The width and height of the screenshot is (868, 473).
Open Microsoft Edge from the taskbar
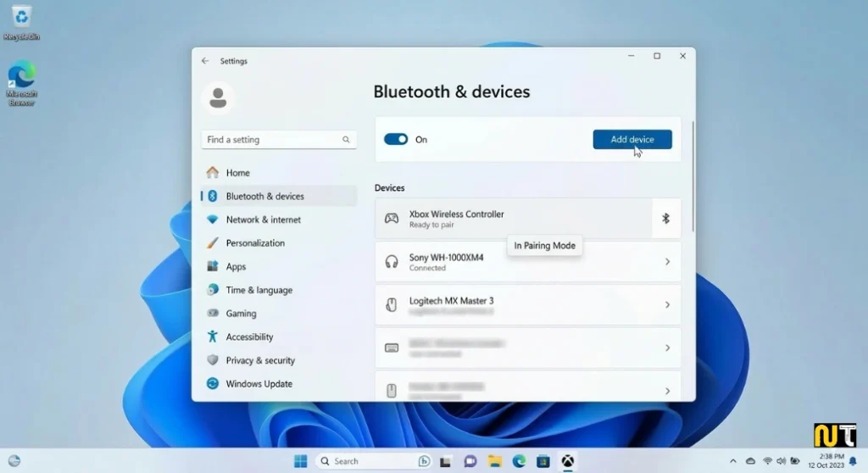519,461
